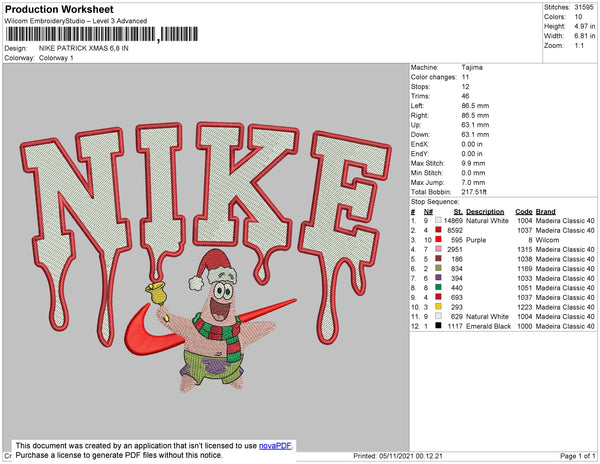600x464 pixels.
Task: Click the stitch count 2951
Action: tap(455, 249)
